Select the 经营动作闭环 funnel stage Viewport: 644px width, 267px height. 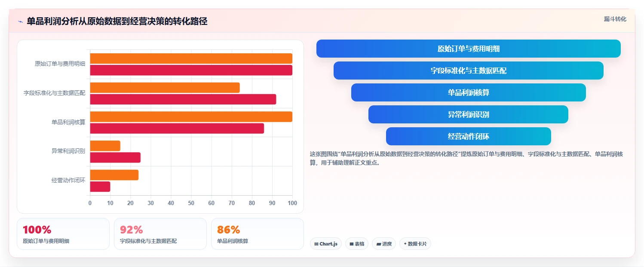tap(468, 136)
